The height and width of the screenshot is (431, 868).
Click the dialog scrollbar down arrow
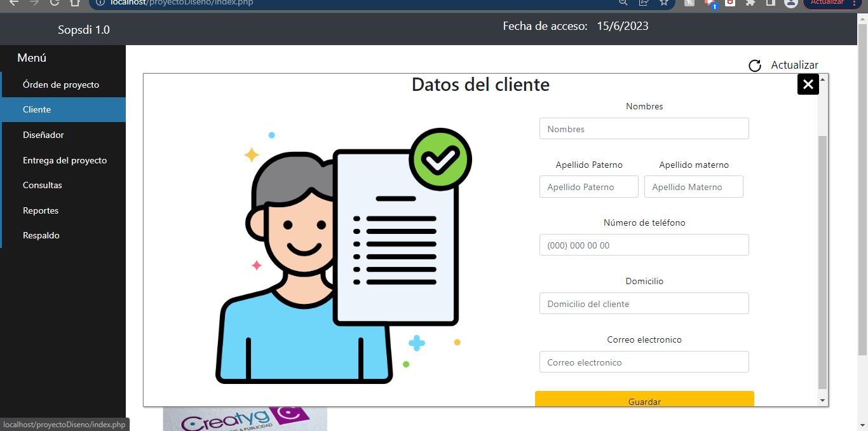823,400
